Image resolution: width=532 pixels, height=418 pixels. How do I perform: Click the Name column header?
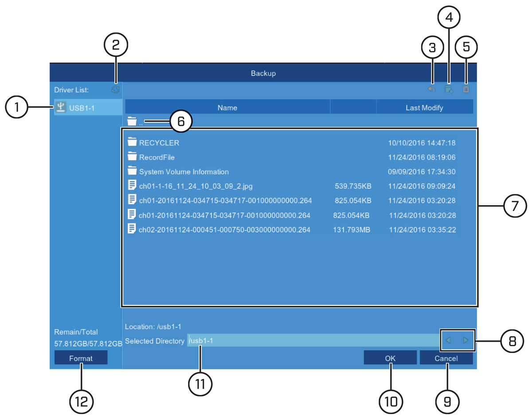228,107
